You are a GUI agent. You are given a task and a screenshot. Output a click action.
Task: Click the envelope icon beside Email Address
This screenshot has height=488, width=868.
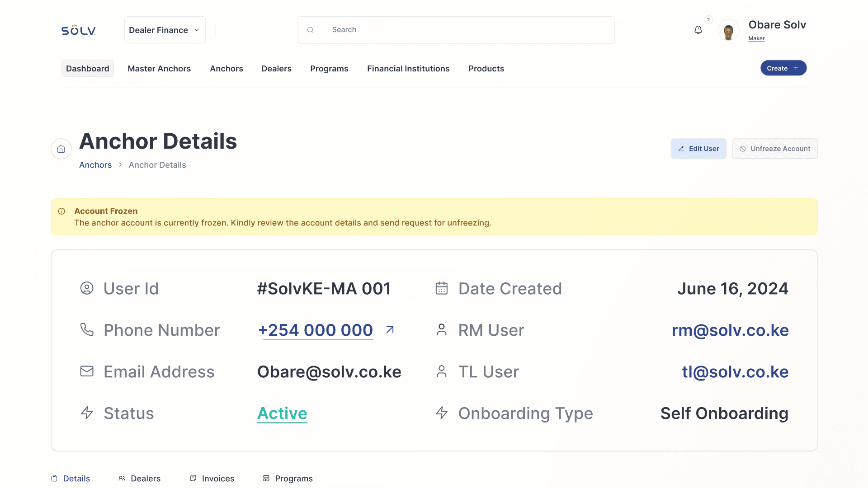(x=87, y=371)
